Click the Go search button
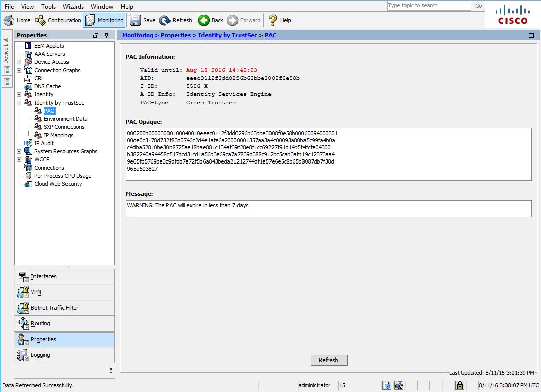Image resolution: width=541 pixels, height=392 pixels. (x=478, y=6)
